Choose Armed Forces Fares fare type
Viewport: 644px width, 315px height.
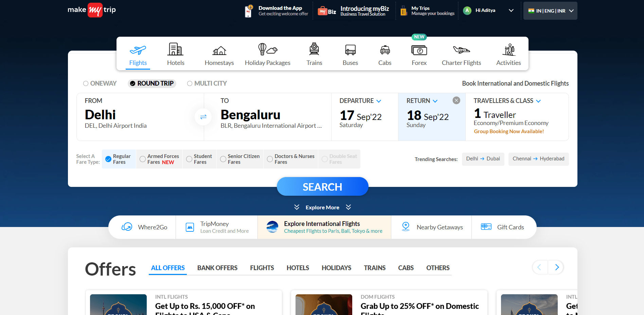tap(159, 159)
